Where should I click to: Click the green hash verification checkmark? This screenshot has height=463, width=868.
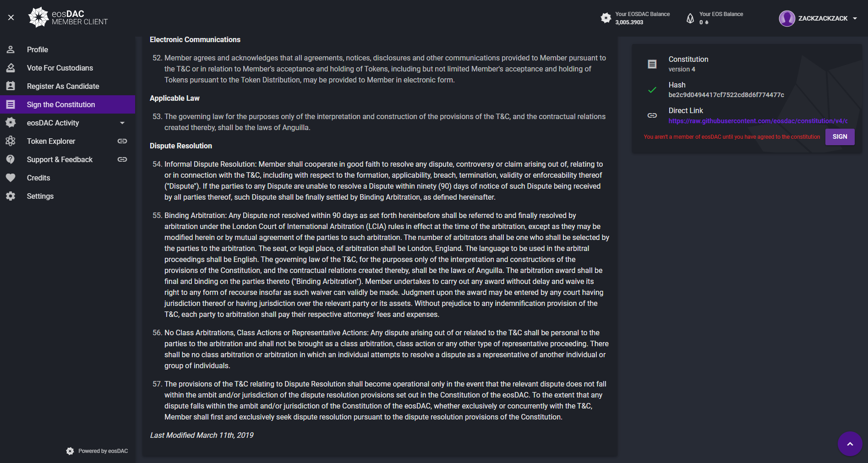click(652, 90)
